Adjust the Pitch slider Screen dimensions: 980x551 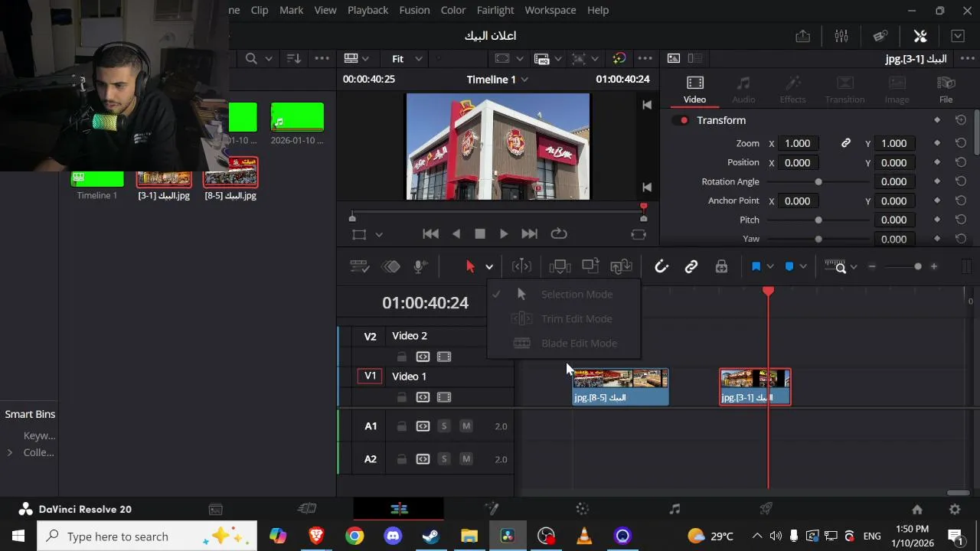coord(818,220)
